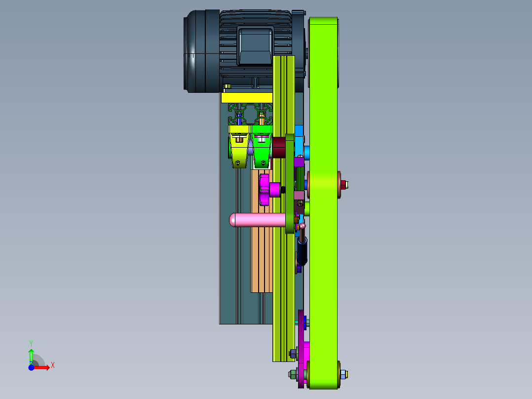The width and height of the screenshot is (532, 399).
Task: Click the red X axis arrow of the triad
Action: (42, 367)
